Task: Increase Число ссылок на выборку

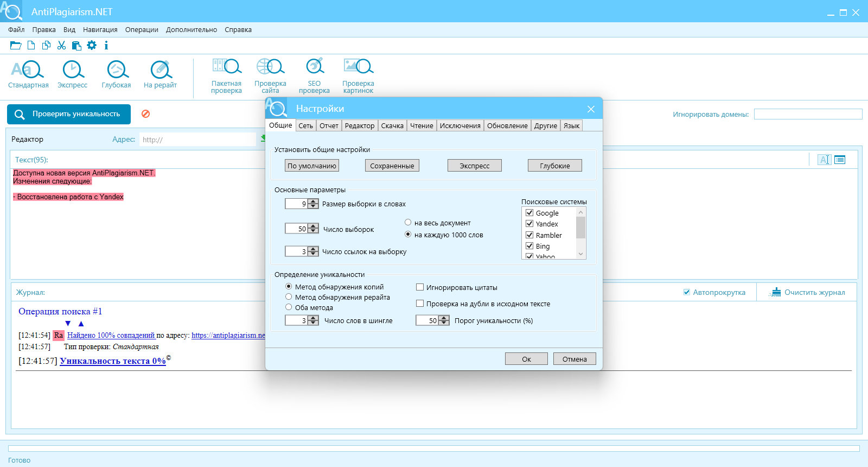Action: [x=313, y=249]
